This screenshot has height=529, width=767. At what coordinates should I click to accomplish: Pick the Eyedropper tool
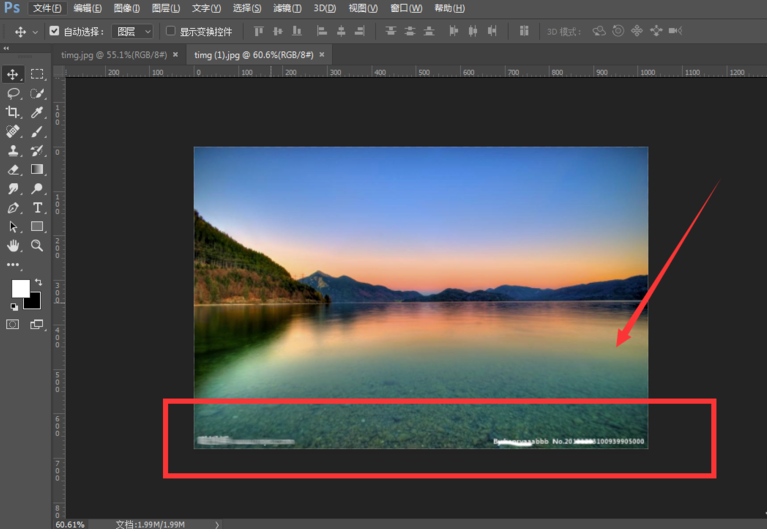37,112
